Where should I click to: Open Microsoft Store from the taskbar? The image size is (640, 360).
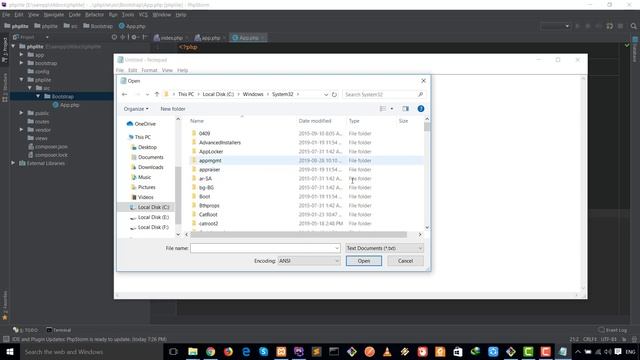pyautogui.click(x=458, y=351)
